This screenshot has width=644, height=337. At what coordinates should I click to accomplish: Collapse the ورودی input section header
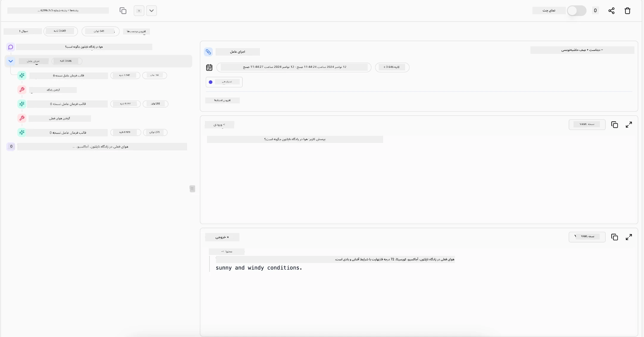coord(219,125)
